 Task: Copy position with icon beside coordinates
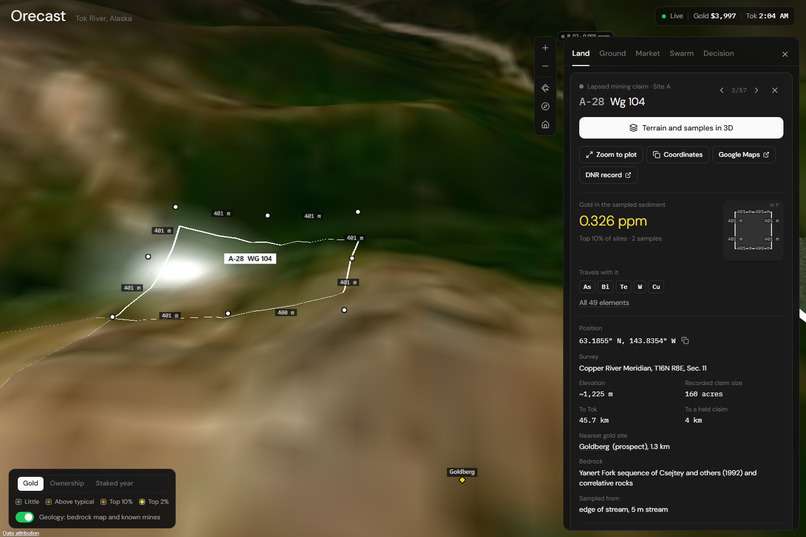[x=685, y=340]
